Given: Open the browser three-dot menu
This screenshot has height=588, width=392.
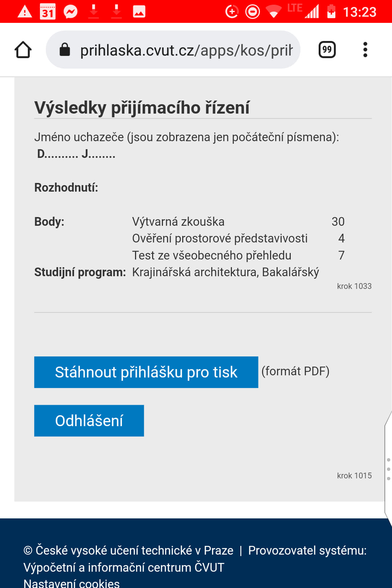Looking at the screenshot, I should click(365, 50).
